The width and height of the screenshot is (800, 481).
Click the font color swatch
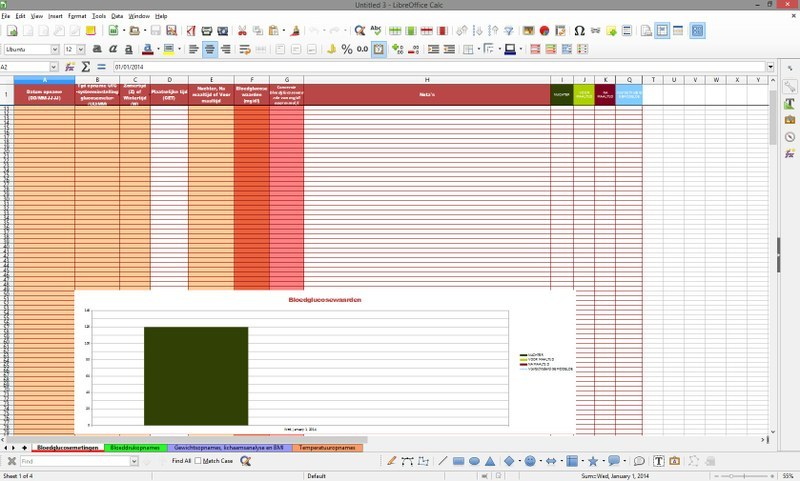coord(147,49)
